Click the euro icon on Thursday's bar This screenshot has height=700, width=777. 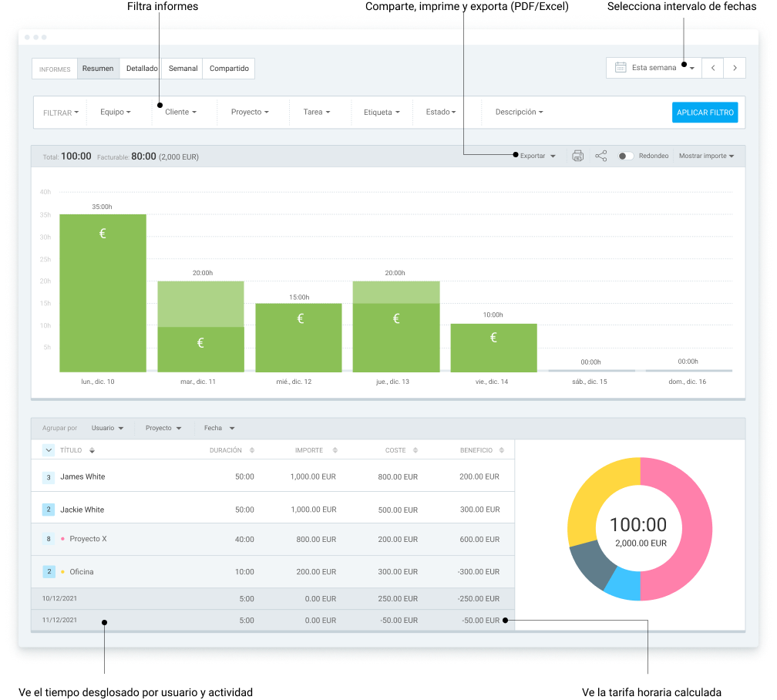point(396,318)
